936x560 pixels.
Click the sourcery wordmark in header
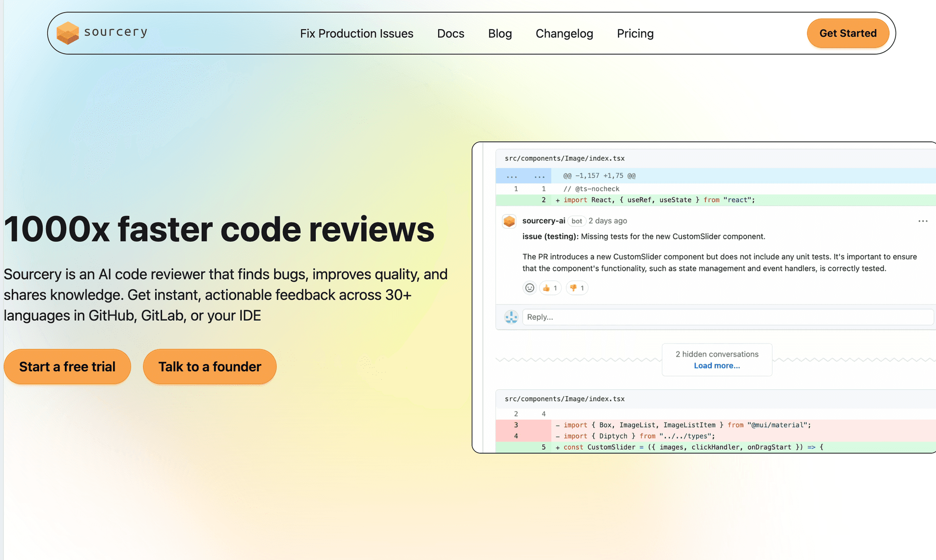[x=116, y=32]
